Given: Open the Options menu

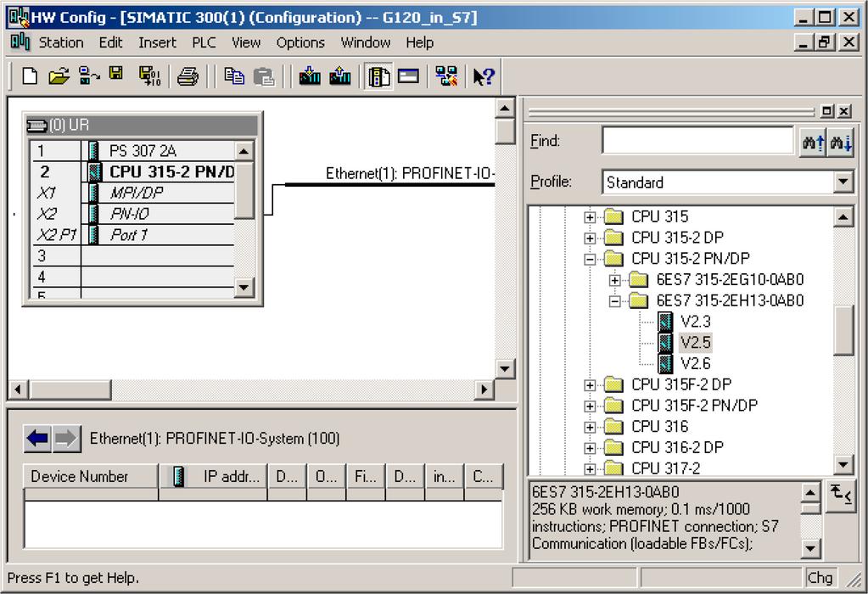Looking at the screenshot, I should (300, 42).
